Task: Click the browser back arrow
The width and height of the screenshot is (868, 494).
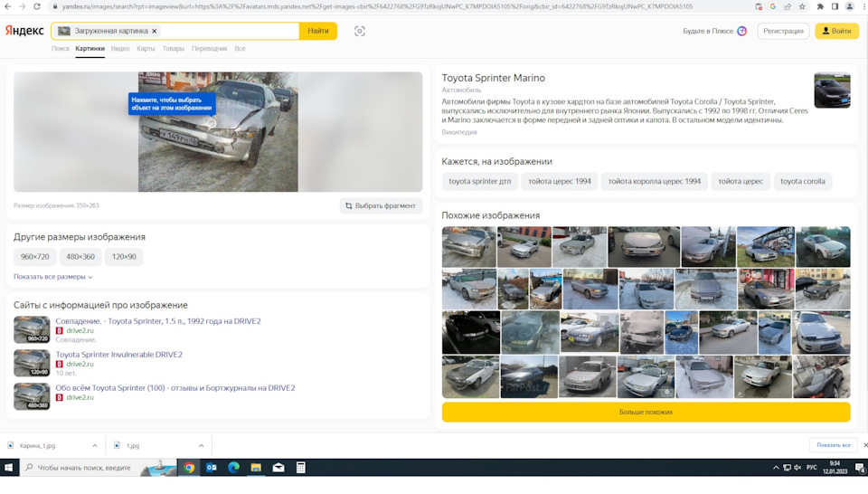Action: 8,6
